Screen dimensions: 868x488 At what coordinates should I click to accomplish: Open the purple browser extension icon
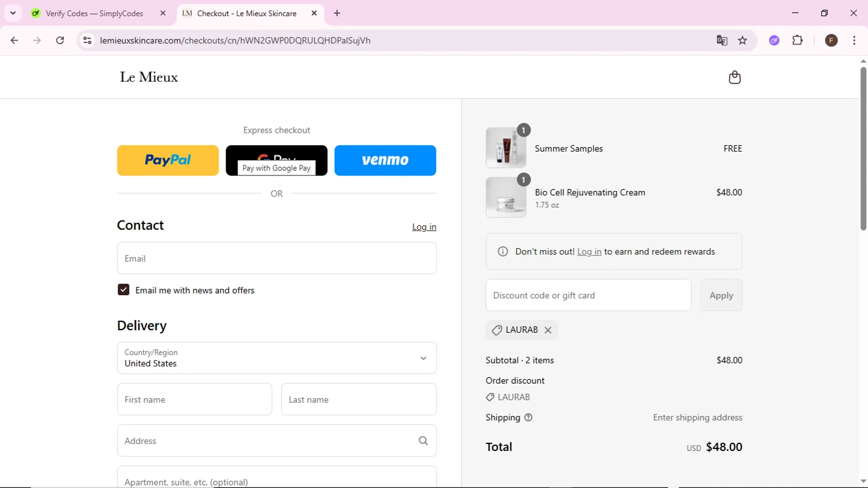coord(774,41)
